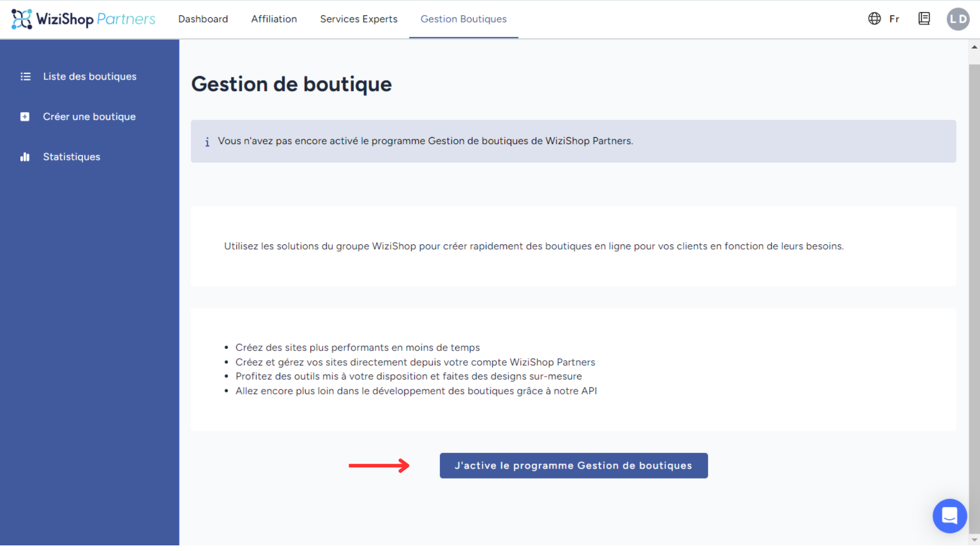Open Liste des boutiques in sidebar
Viewport: 980px width, 551px height.
[90, 77]
